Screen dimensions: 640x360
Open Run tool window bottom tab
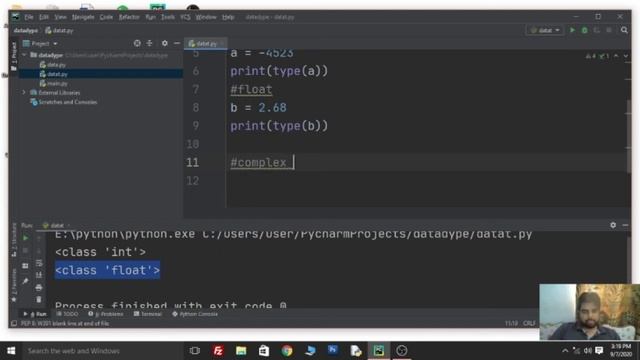coord(36,314)
